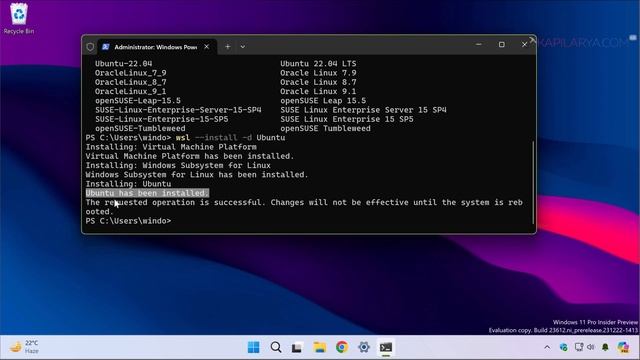
Task: Click the 'OracleLinux_8_7' entry
Action: (x=131, y=82)
